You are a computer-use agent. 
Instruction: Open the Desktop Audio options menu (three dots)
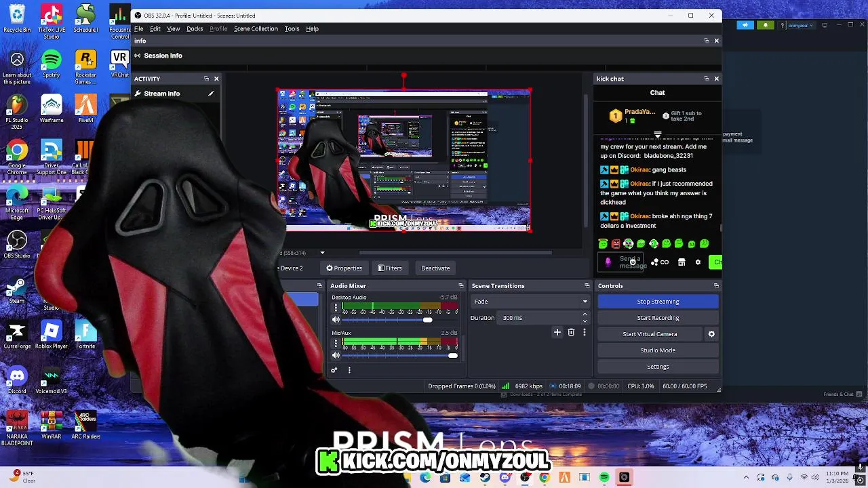pos(335,308)
